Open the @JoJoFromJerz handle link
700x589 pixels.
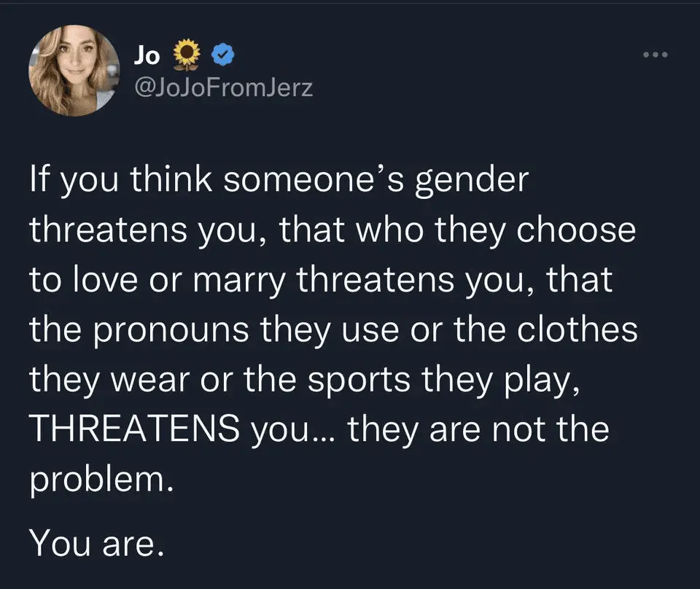click(223, 88)
